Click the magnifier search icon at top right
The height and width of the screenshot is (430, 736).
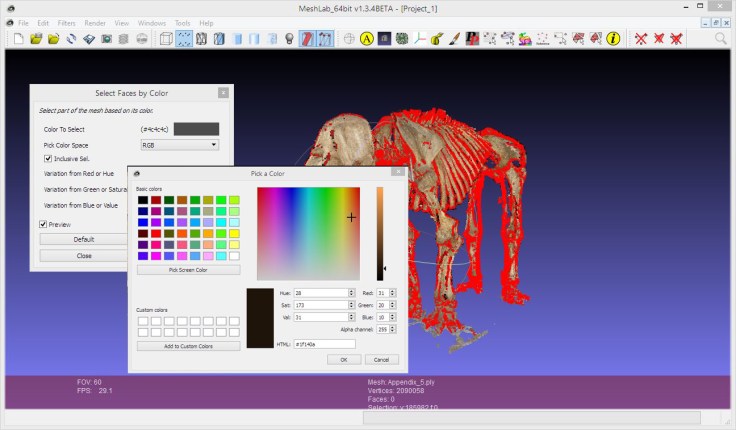point(721,39)
